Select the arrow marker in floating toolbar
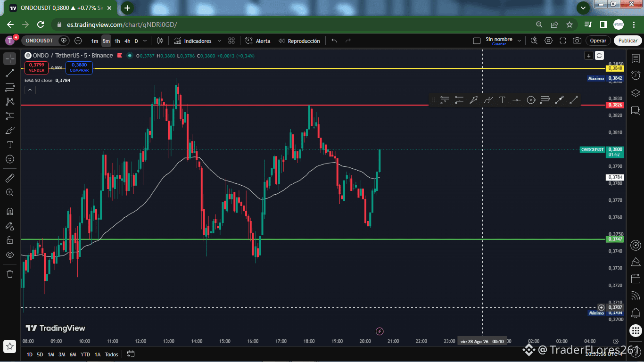Viewport: 644px width, 362px height. [x=473, y=100]
